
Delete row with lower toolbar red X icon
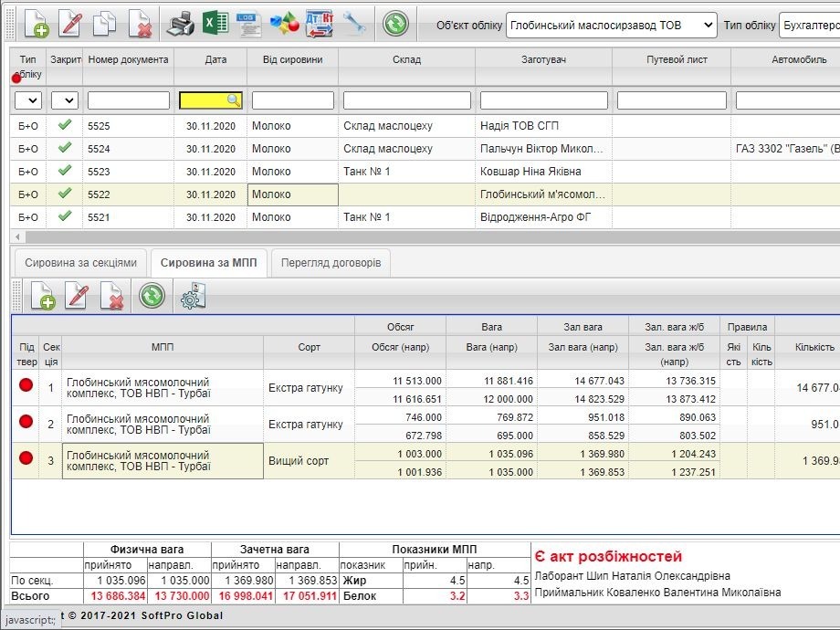pos(112,296)
